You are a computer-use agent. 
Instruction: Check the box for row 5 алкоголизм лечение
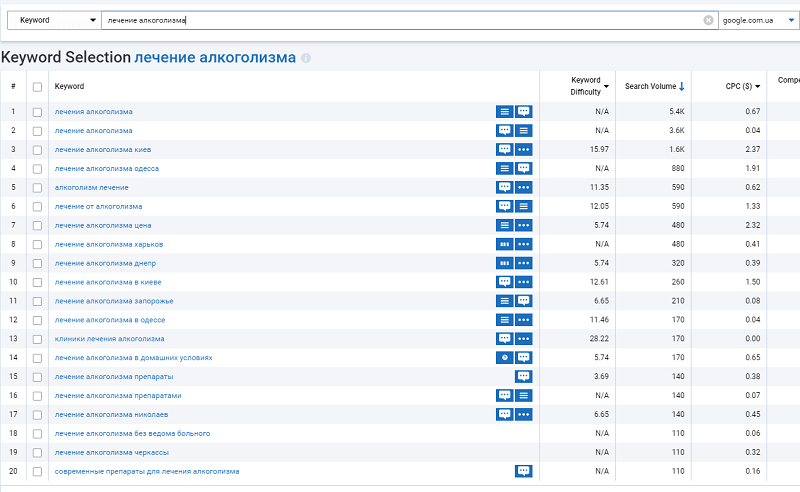coord(37,188)
